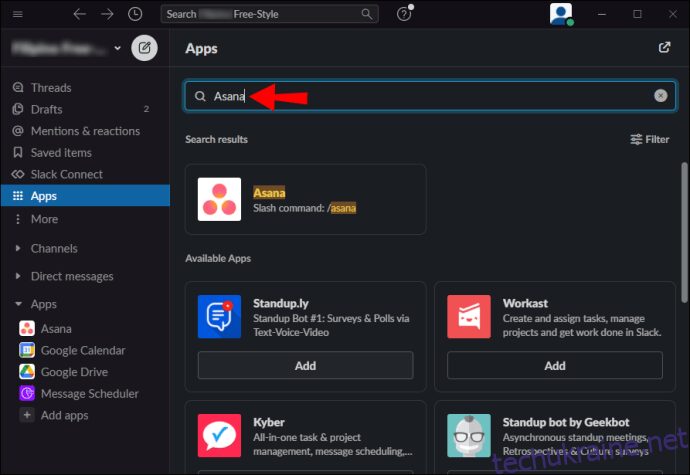Screen dimensions: 690x475
Task: Add the Workast app
Action: (555, 365)
